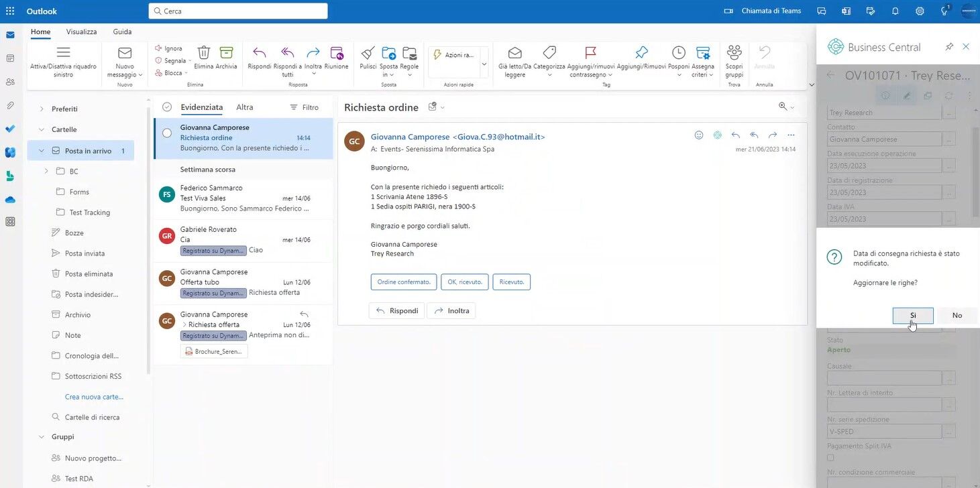Collapse the Cartelle section
This screenshot has height=488, width=980.
click(x=41, y=129)
